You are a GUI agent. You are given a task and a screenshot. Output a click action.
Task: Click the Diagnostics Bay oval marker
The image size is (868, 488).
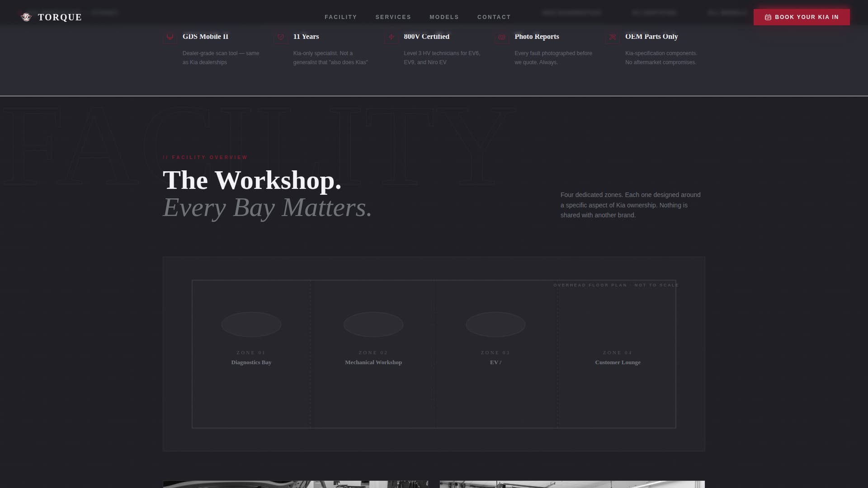tap(251, 324)
